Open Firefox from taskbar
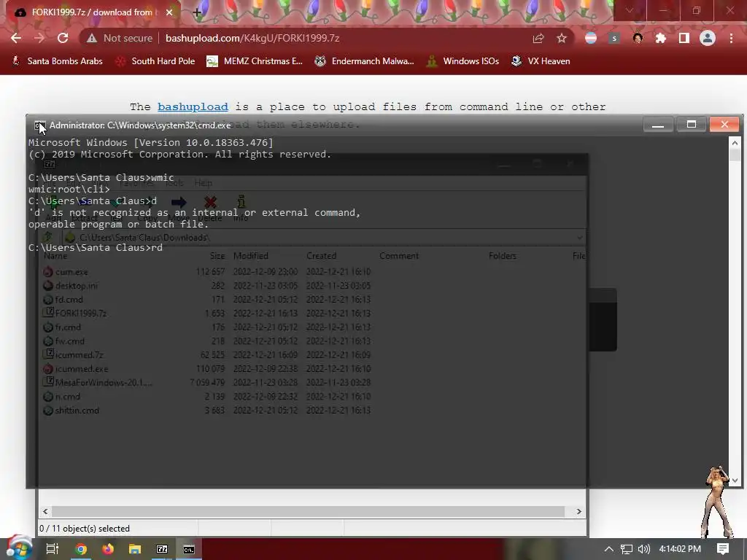This screenshot has height=560, width=747. coord(108,549)
